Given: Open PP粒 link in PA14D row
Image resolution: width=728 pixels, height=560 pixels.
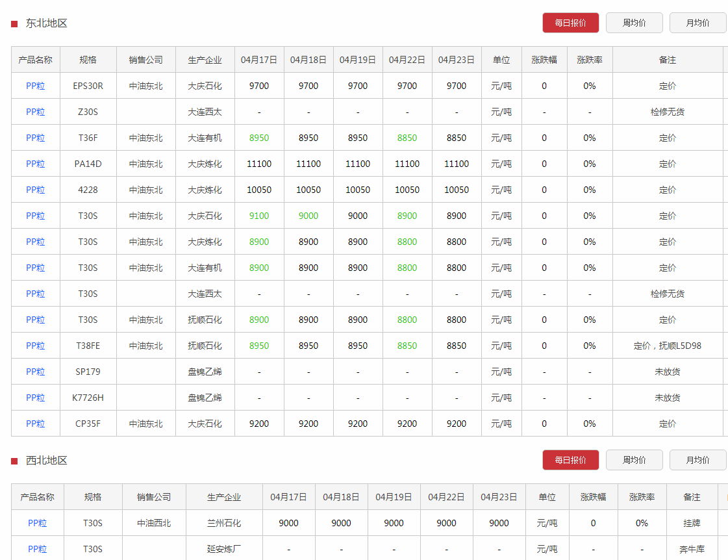Looking at the screenshot, I should (35, 164).
